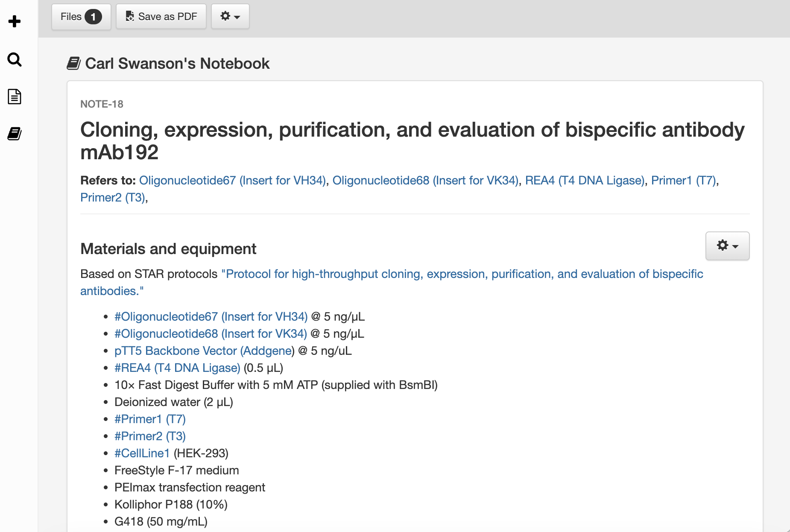Expand the top toolbar gear dropdown
790x532 pixels.
click(x=230, y=17)
